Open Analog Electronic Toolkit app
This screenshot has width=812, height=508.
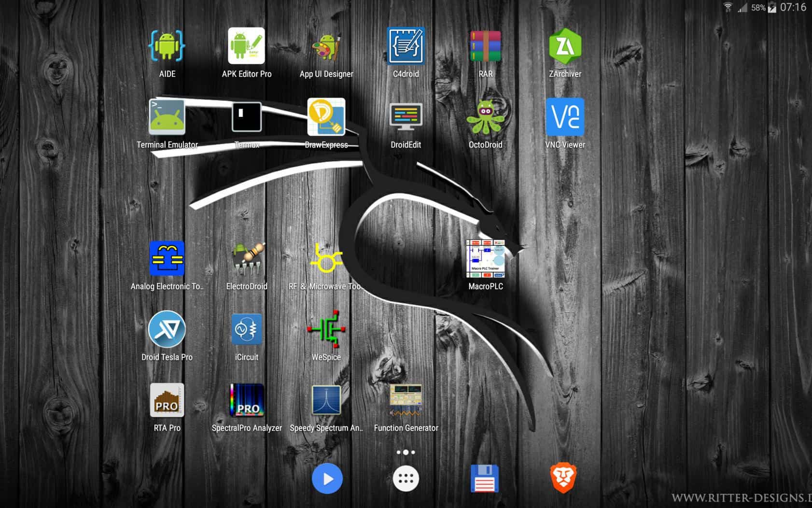pyautogui.click(x=167, y=258)
